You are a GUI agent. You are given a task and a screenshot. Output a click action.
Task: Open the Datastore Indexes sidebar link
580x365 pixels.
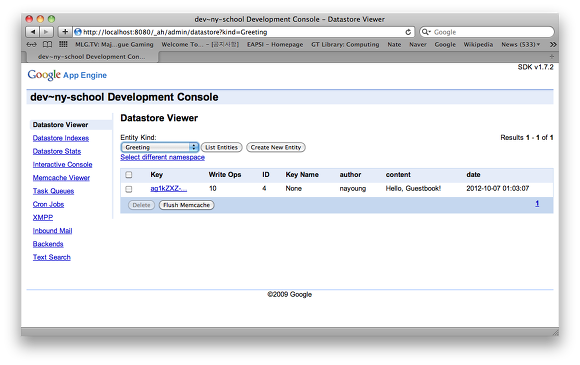(61, 138)
